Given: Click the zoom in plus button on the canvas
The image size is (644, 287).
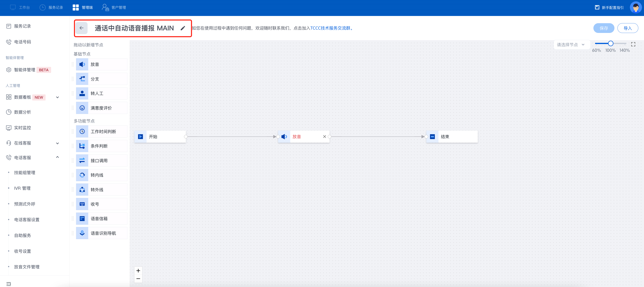Looking at the screenshot, I should (138, 271).
